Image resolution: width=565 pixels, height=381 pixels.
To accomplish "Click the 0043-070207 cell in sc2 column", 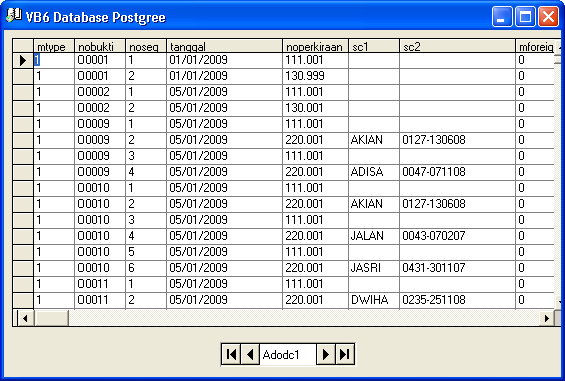I will pos(457,236).
